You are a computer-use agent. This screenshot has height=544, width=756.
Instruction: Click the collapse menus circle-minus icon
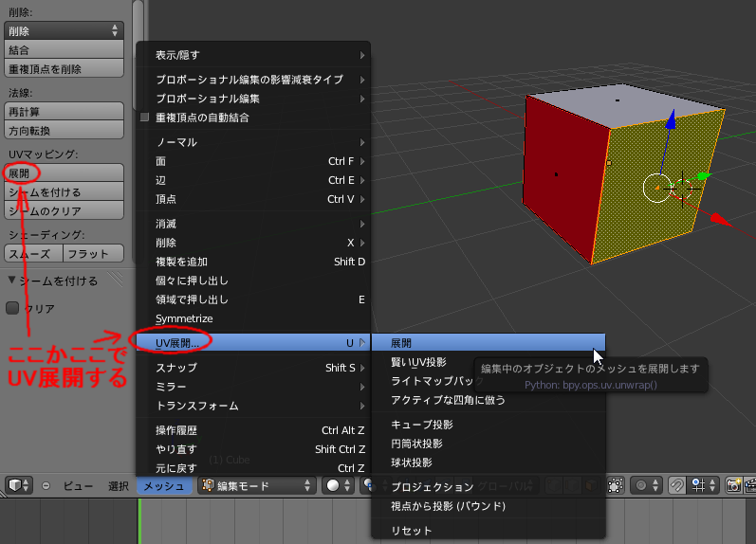pyautogui.click(x=46, y=485)
